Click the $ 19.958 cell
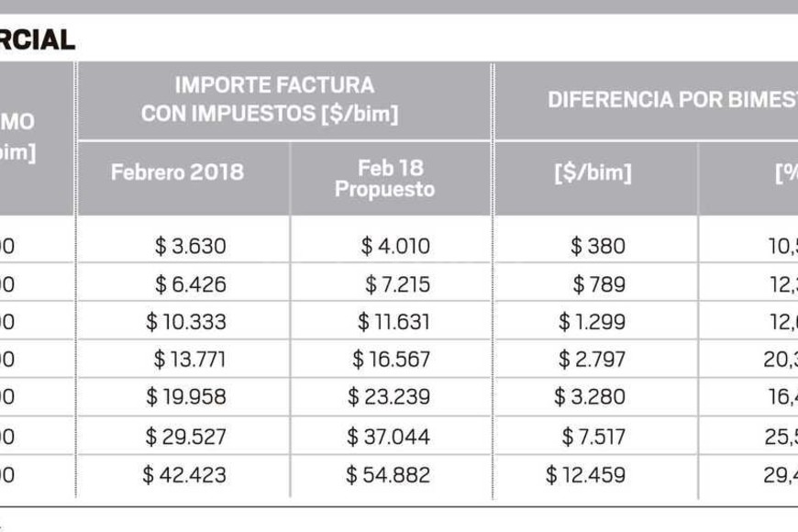798x532 pixels. click(185, 397)
